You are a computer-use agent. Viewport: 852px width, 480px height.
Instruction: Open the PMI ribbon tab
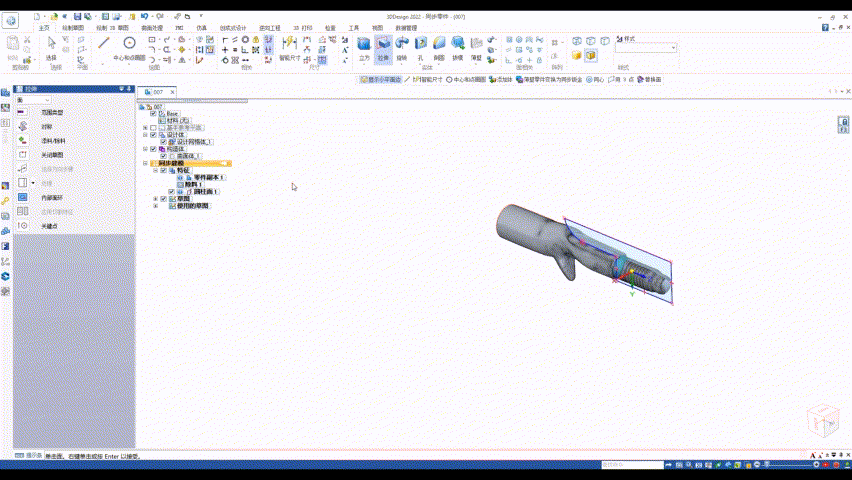(x=179, y=28)
